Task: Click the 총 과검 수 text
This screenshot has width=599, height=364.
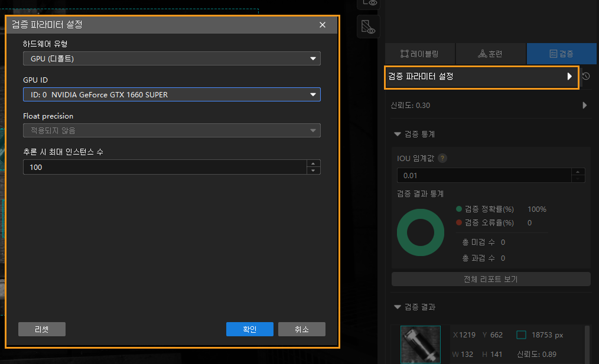Action: [x=478, y=258]
